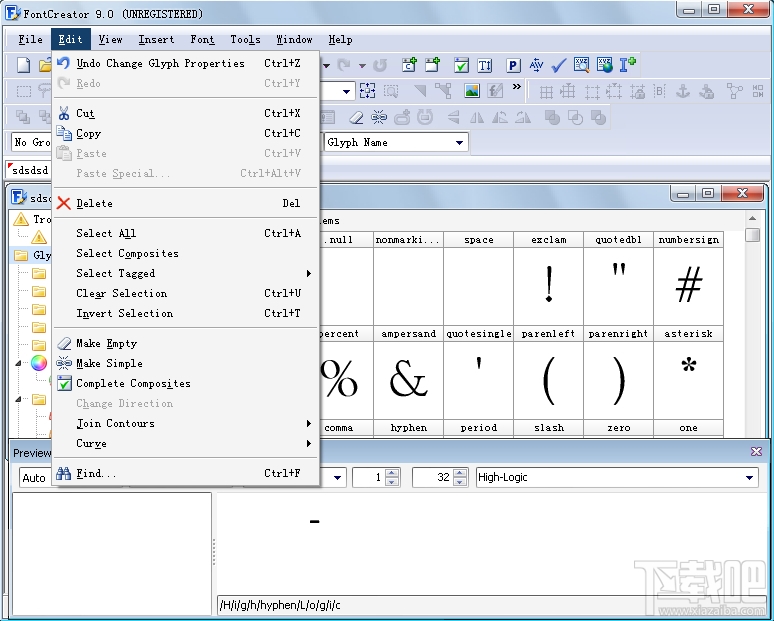Click the spinner arrows on the size field showing 32
774x621 pixels.
[460, 477]
